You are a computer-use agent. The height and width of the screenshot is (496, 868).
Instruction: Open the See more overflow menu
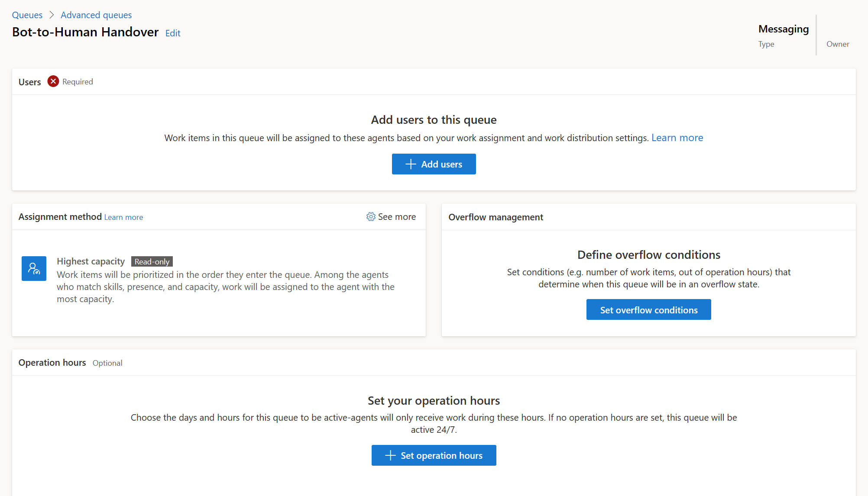[391, 216]
